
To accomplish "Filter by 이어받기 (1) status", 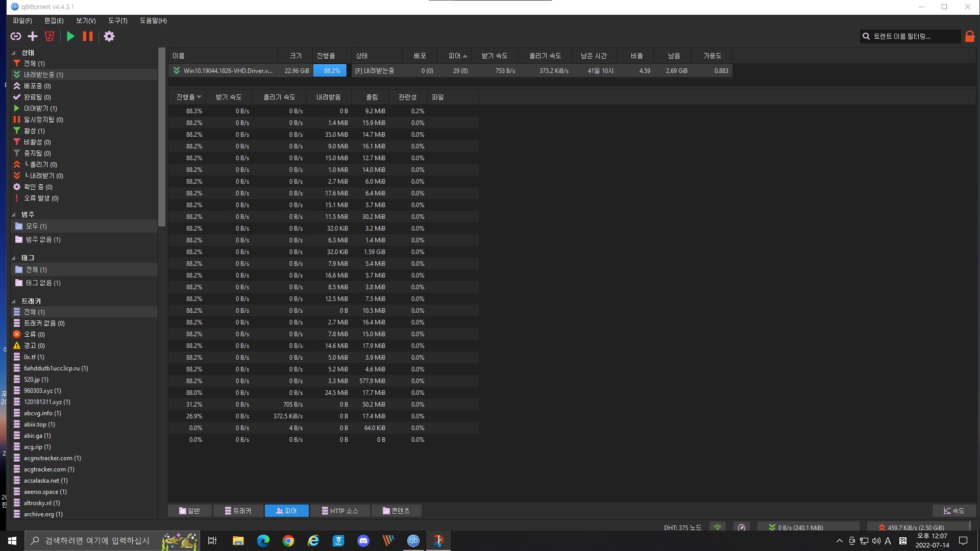I will tap(84, 108).
